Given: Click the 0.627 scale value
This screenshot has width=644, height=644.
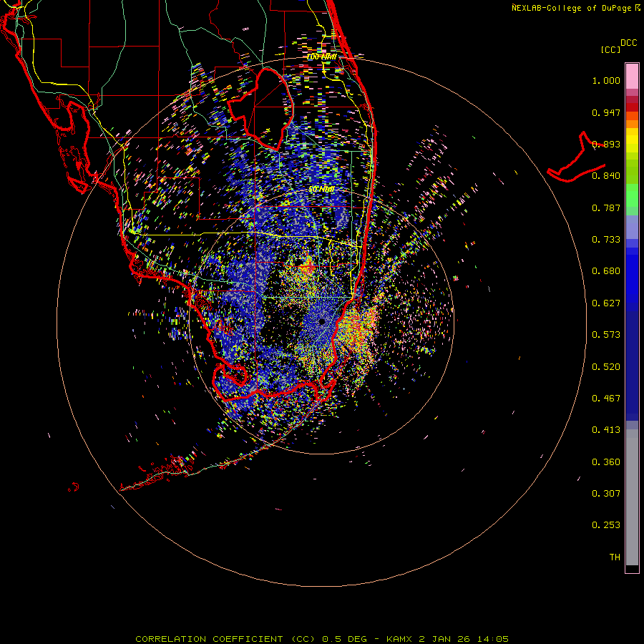Looking at the screenshot, I should [606, 303].
